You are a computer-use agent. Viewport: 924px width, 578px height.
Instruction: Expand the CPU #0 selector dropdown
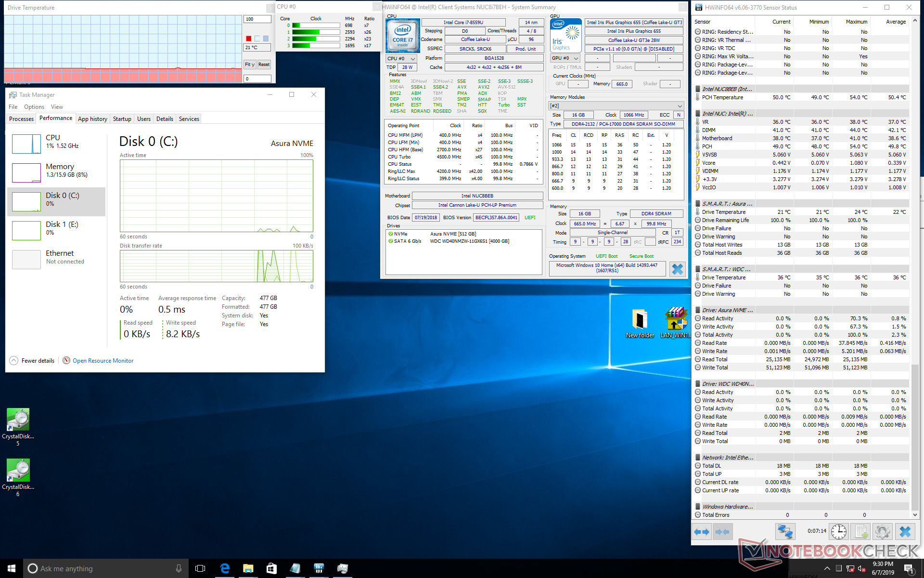click(401, 59)
